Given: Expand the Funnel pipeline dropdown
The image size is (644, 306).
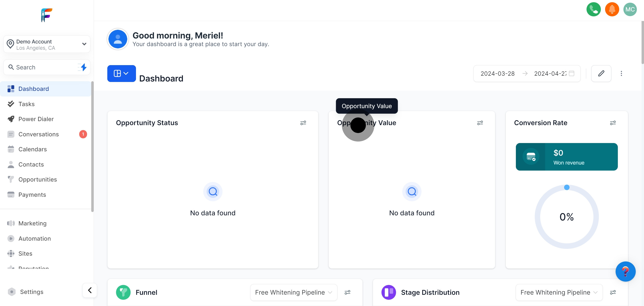Looking at the screenshot, I should click(294, 292).
